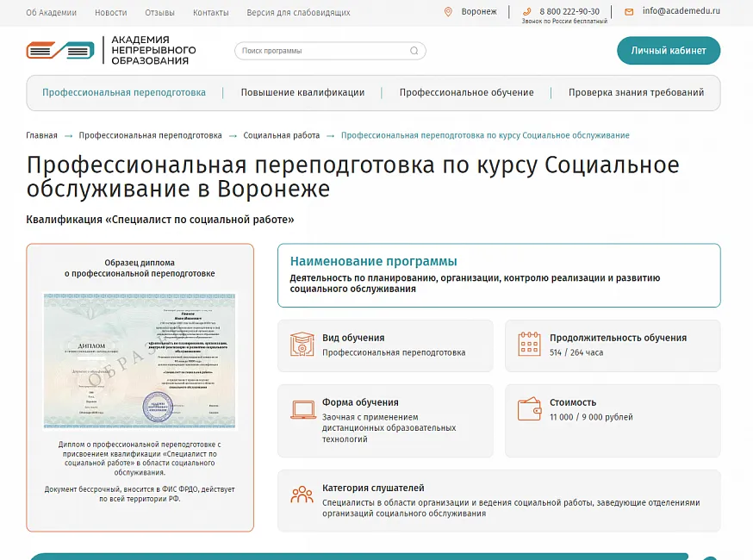
Task: Call the number 8 800 222-90-30
Action: tap(569, 11)
